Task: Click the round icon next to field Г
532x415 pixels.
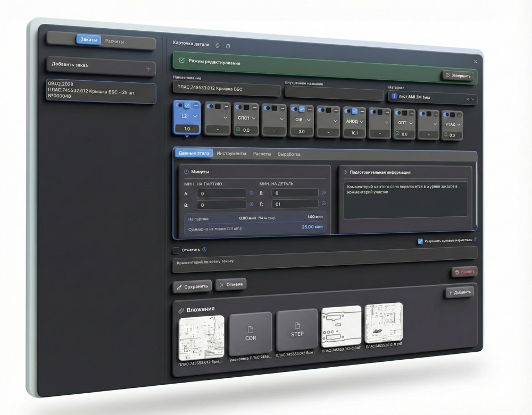Action: [x=323, y=204]
